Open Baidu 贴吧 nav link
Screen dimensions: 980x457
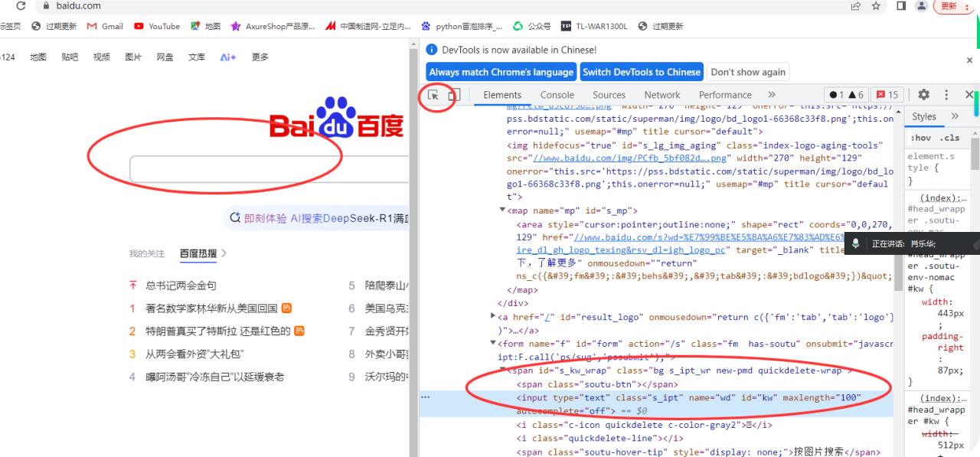[70, 57]
